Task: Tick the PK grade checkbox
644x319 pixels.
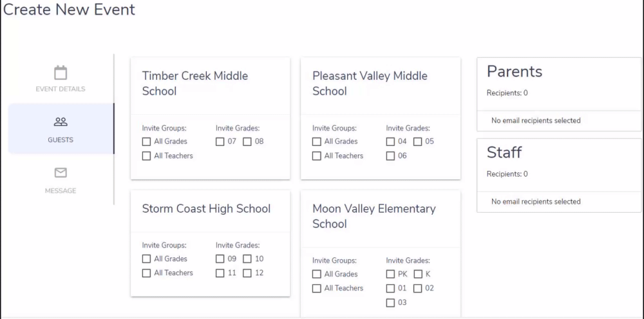Action: (390, 274)
